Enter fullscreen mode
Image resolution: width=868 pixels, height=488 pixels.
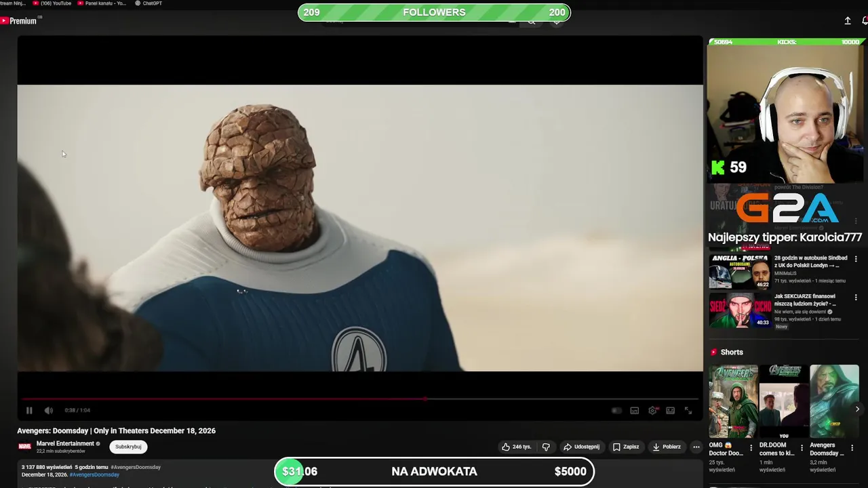[x=688, y=410]
